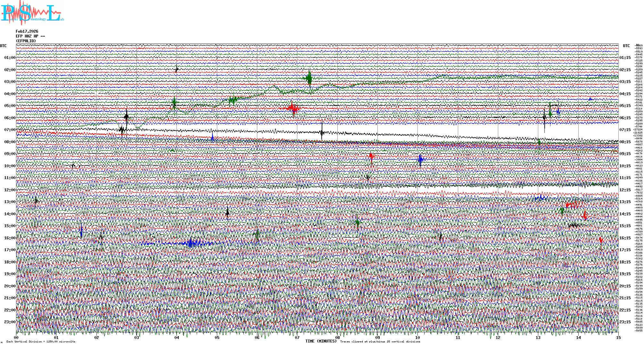
Task: Click minute 00 on the bottom axis
Action: (16, 338)
